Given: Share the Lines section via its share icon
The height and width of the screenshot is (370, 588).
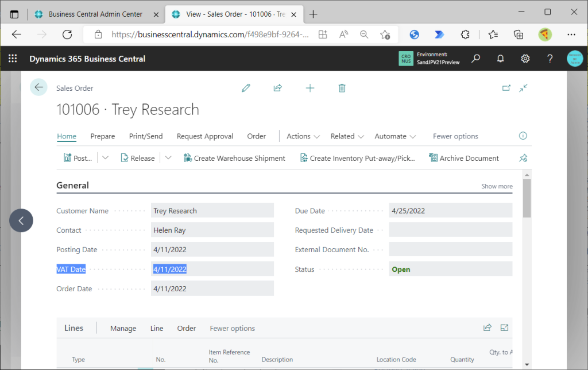Looking at the screenshot, I should [x=487, y=327].
